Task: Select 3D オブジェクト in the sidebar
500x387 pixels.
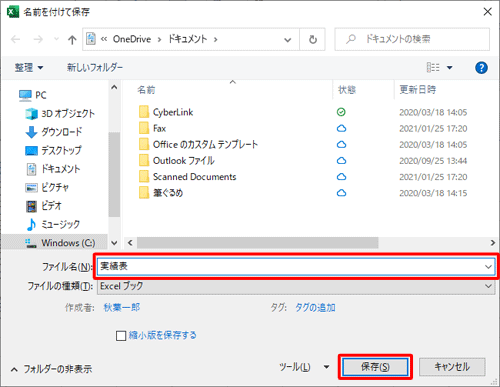Action: coord(60,114)
